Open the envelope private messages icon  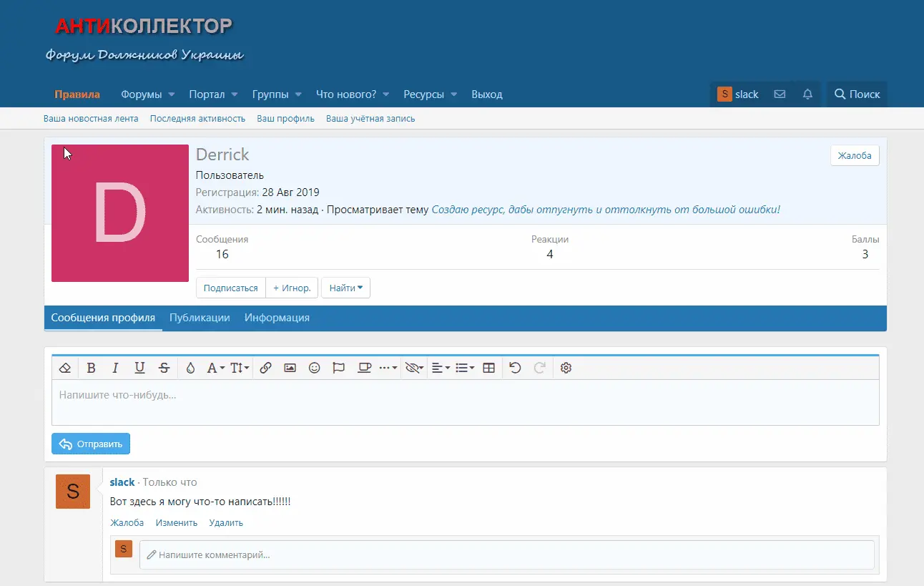pos(780,94)
